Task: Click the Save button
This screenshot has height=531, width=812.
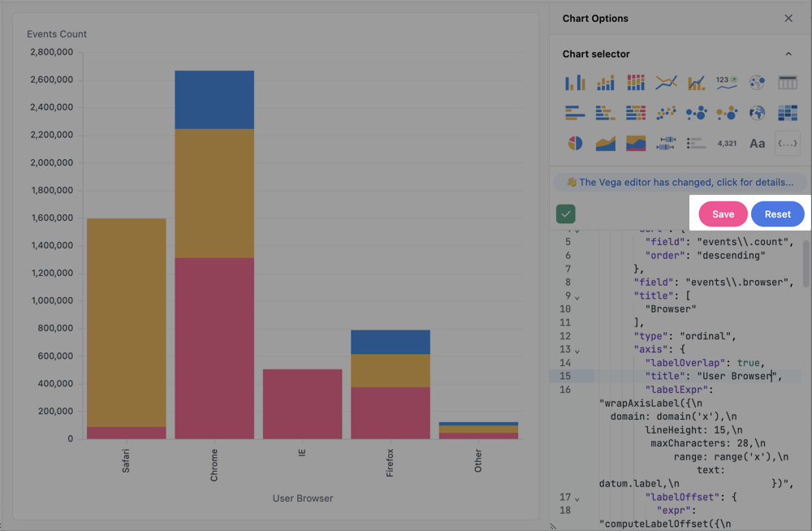Action: point(722,214)
